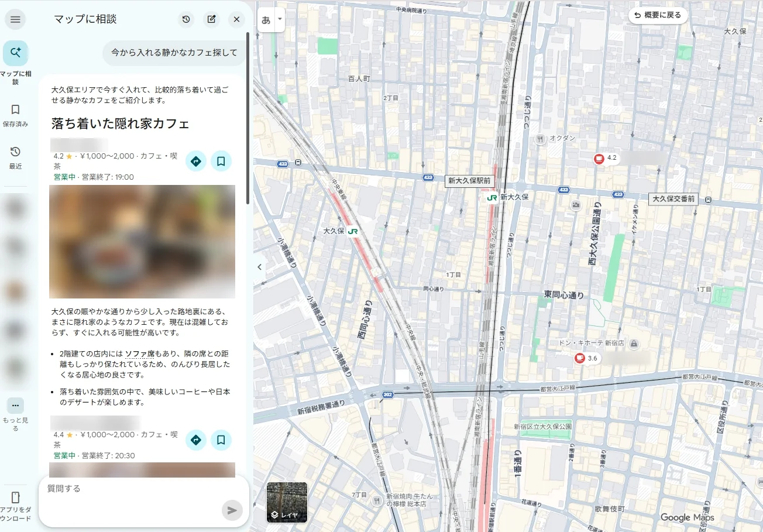This screenshot has height=532, width=763.
Task: Click the 今から入れる静かなカフェ探して message bubble
Action: (x=174, y=53)
